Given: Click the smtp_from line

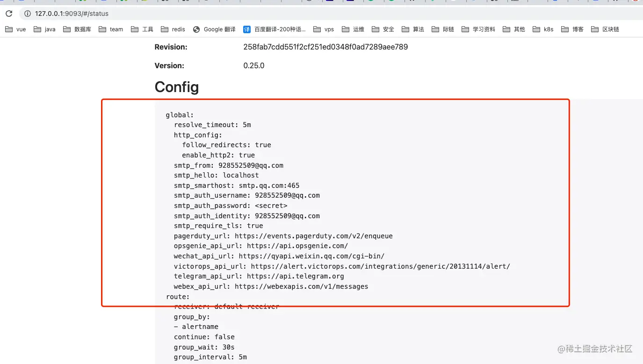Looking at the screenshot, I should tap(229, 165).
